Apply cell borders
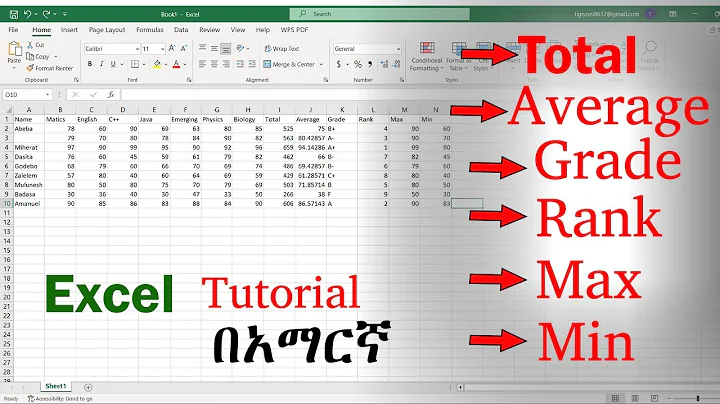Image resolution: width=720 pixels, height=404 pixels. [135, 64]
